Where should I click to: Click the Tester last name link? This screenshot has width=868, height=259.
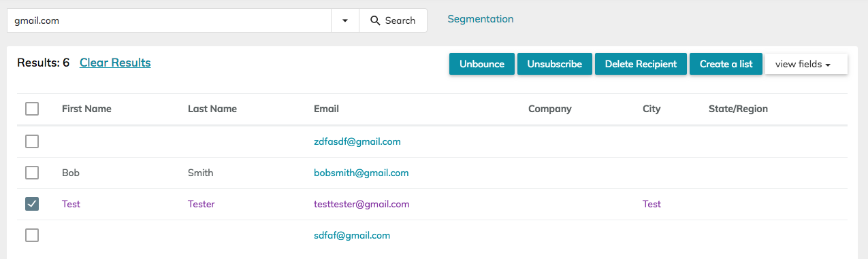(202, 204)
